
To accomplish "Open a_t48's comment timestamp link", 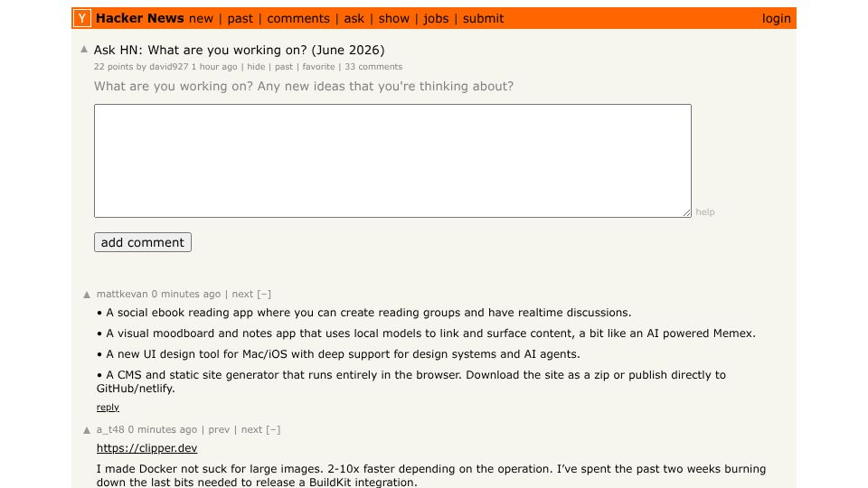I will (162, 429).
